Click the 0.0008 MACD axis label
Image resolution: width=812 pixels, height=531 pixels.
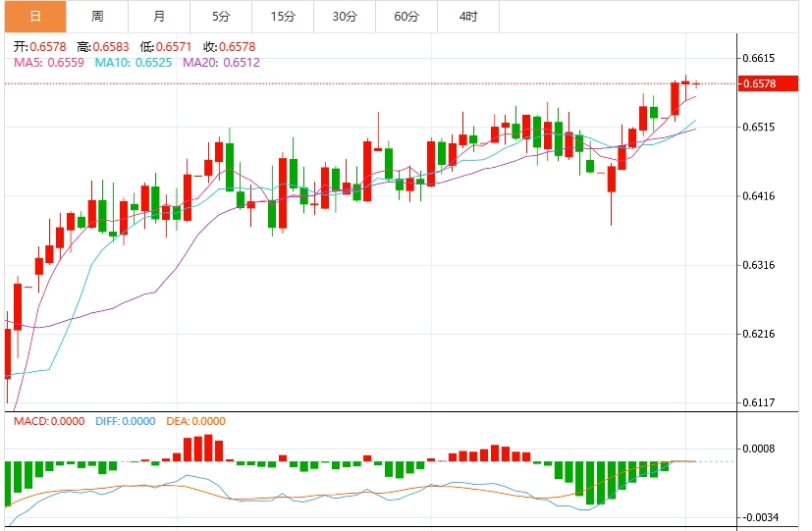click(x=759, y=449)
